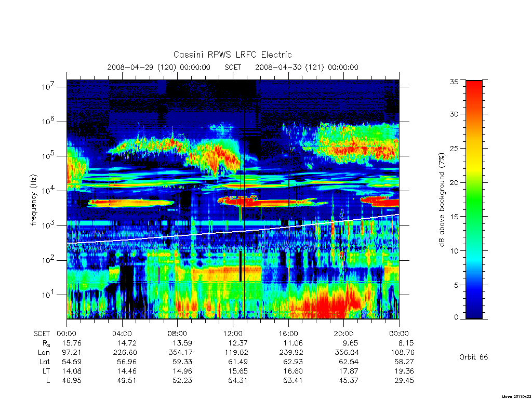This screenshot has width=532, height=399.
Task: Select end date text "2008-04-30 (121) 00:00:00"
Action: [x=307, y=67]
